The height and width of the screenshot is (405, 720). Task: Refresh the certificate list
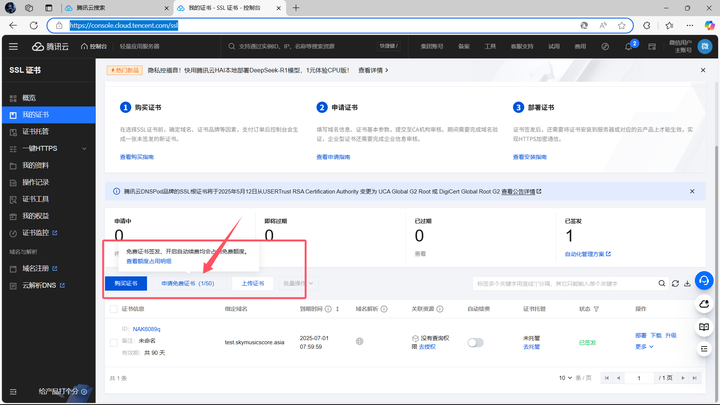tap(675, 283)
